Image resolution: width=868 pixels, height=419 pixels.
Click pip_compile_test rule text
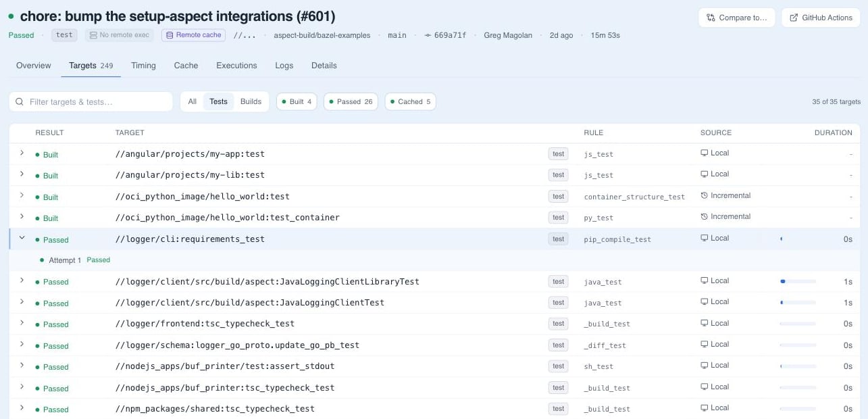point(617,239)
